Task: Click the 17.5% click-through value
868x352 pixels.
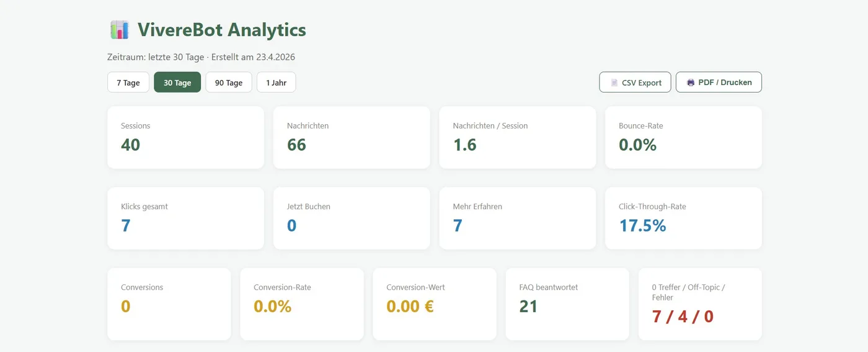Action: 642,225
